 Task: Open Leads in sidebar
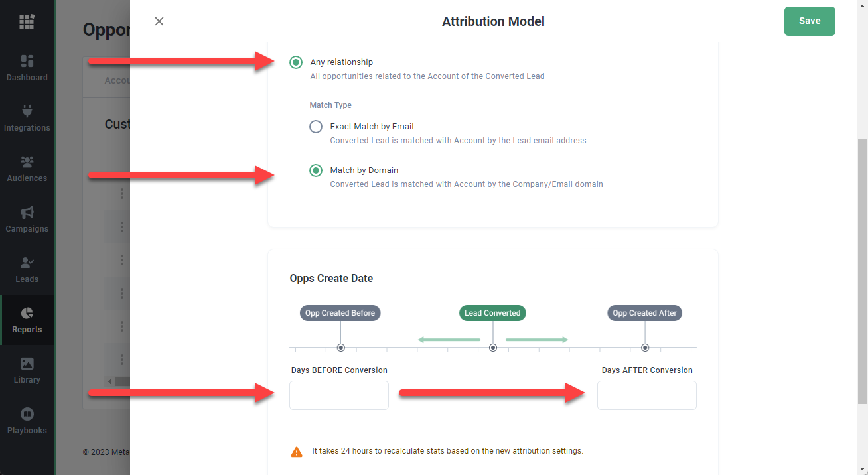coord(27,270)
